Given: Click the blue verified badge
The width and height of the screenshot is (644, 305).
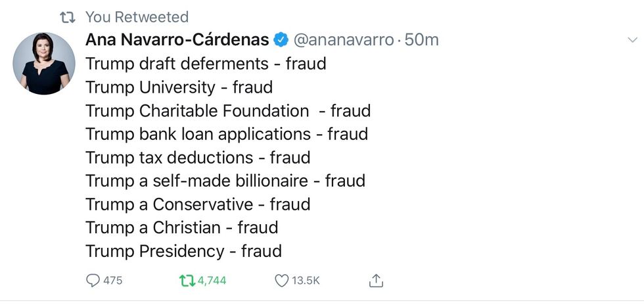Looking at the screenshot, I should tap(281, 40).
